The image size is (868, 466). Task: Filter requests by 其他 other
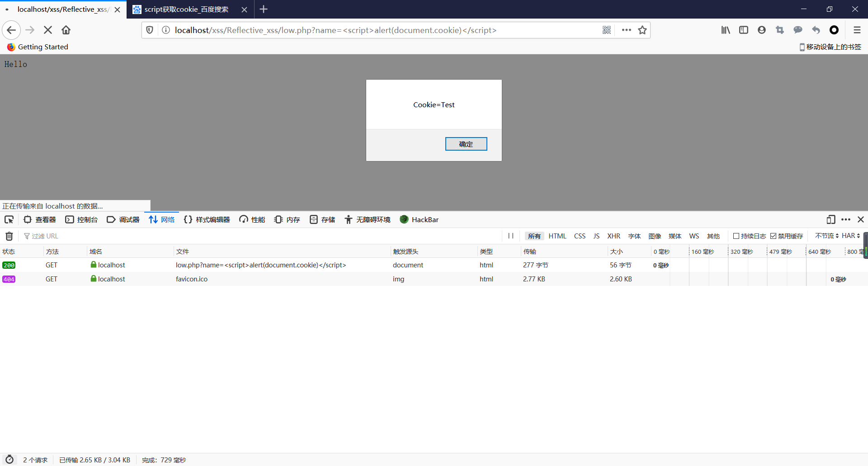point(713,236)
